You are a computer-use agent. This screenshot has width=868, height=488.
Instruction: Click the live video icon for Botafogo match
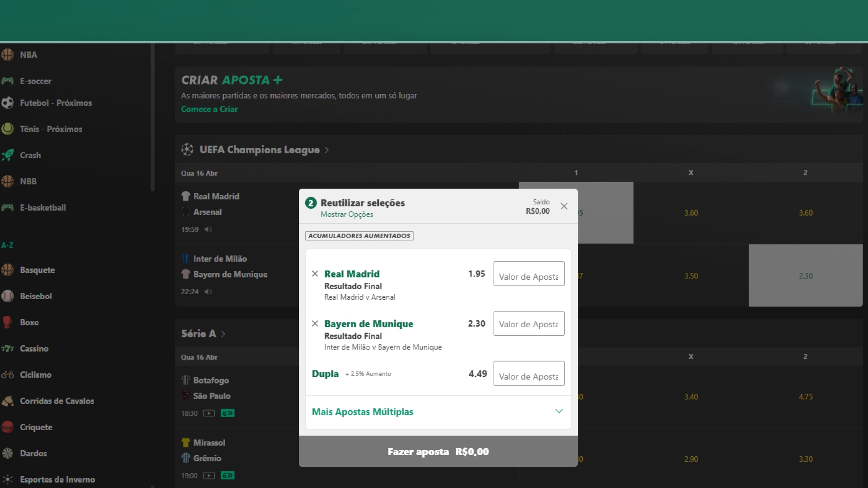[x=209, y=413]
